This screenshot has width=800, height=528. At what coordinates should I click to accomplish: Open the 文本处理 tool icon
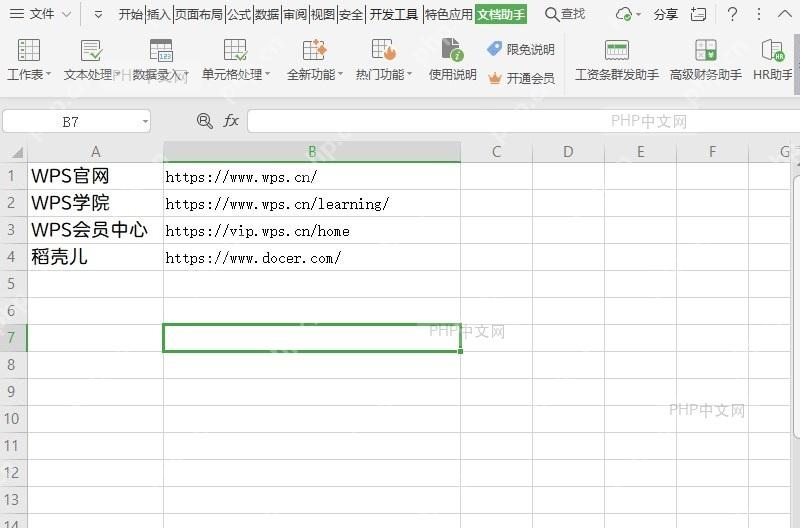92,51
